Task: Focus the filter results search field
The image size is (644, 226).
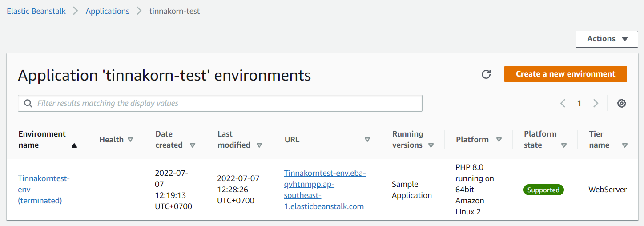Action: tap(220, 103)
